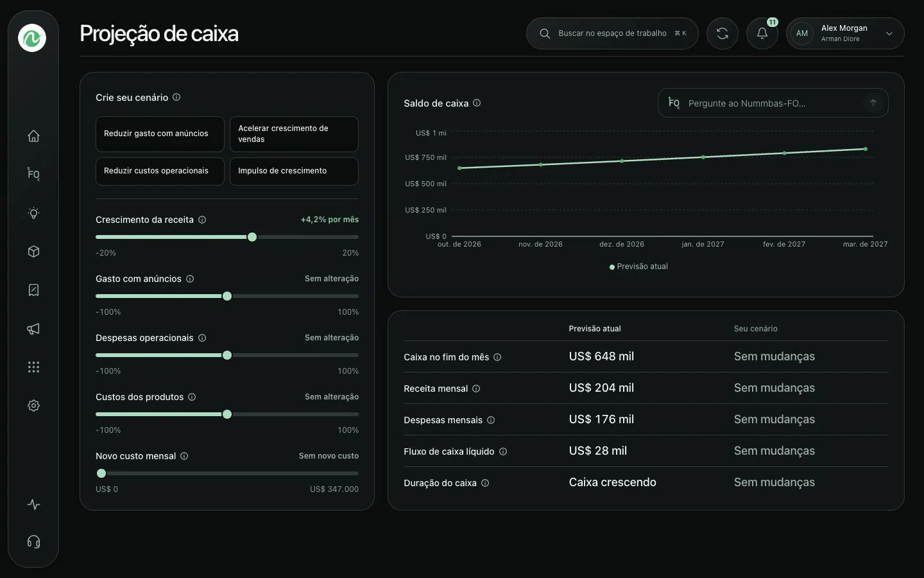
Task: Click info icon beside Caixa no fim do mês
Action: (497, 357)
